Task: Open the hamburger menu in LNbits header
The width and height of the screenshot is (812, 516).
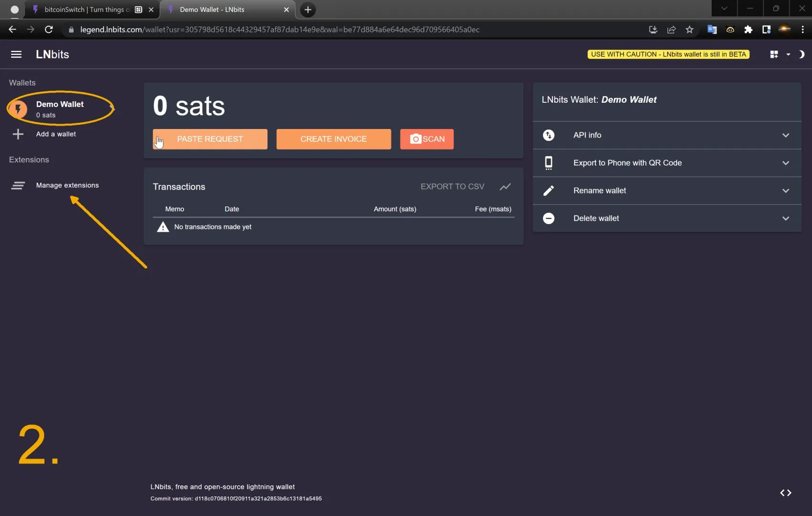Action: [x=16, y=54]
